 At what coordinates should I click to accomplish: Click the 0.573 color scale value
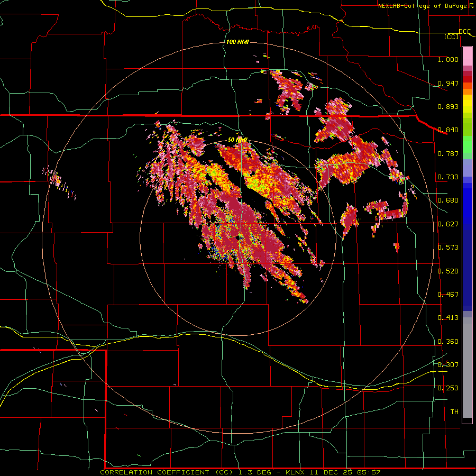tap(448, 248)
